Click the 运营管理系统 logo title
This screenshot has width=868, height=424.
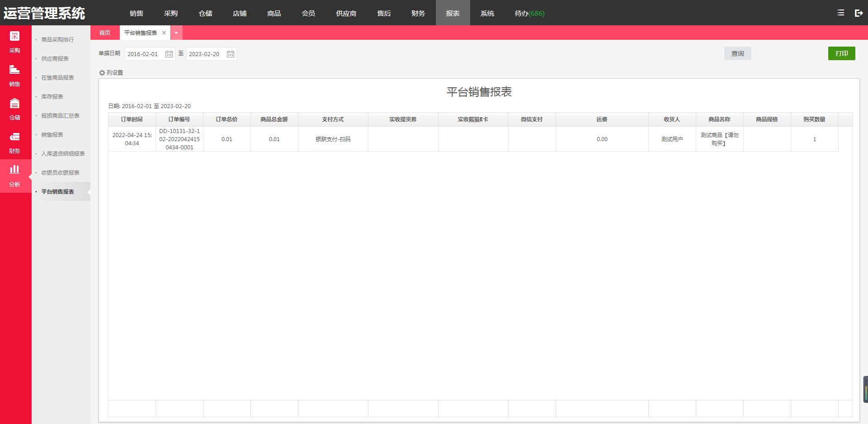(44, 13)
